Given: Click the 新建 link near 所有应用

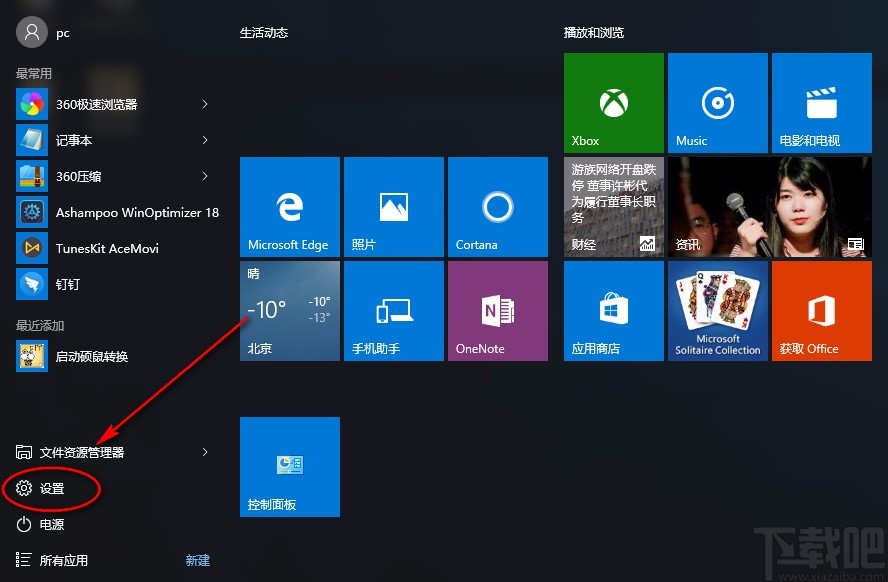Looking at the screenshot, I should click(197, 561).
